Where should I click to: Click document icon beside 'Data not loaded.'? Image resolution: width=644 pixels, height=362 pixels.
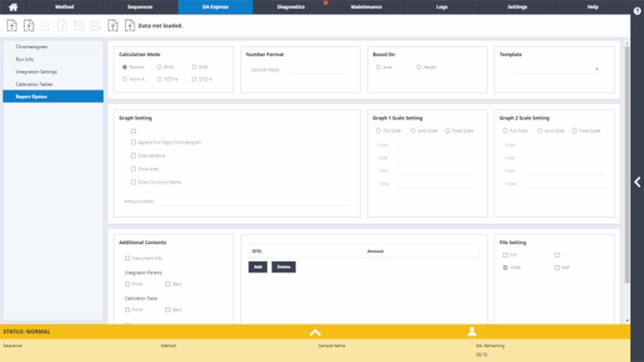click(129, 25)
